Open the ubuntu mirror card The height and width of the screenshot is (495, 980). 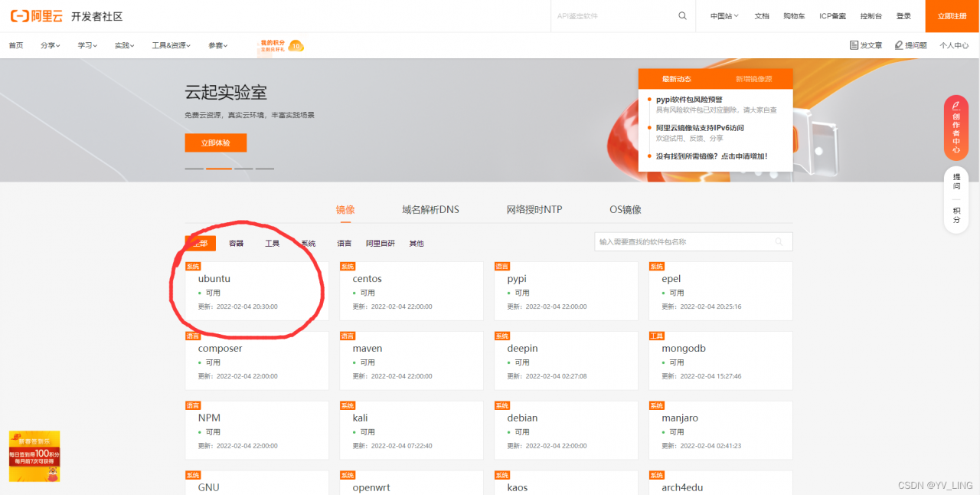pos(257,291)
